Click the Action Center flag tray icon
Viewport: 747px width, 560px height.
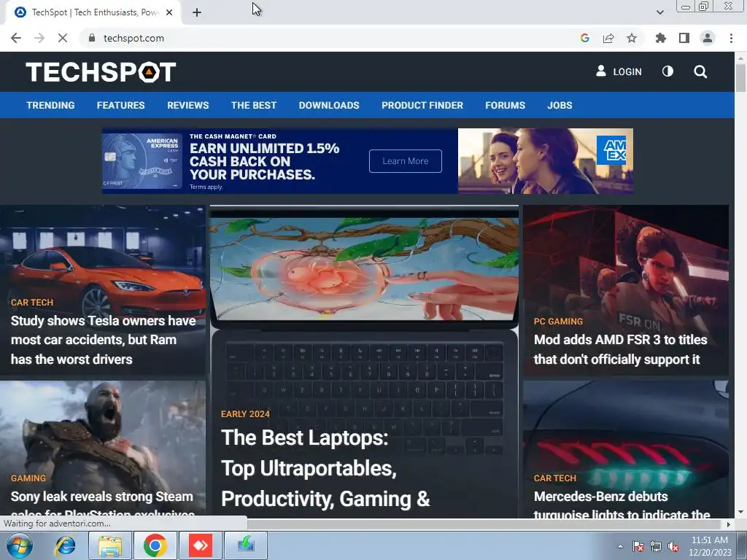pyautogui.click(x=638, y=546)
